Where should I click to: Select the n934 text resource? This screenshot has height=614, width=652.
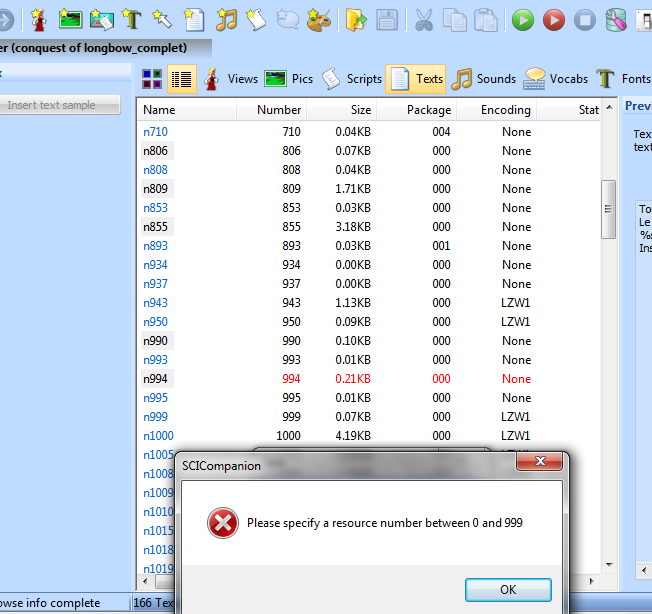[x=155, y=265]
